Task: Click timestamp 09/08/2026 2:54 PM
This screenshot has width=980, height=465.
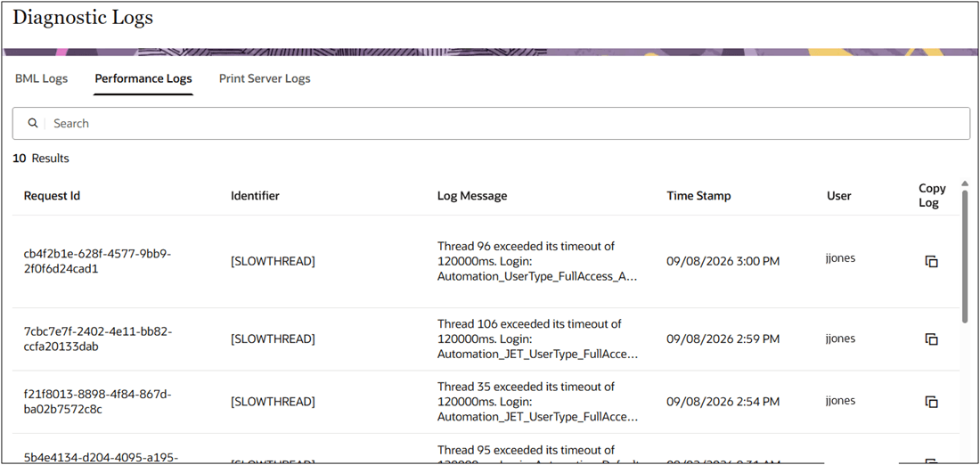Action: click(x=723, y=401)
